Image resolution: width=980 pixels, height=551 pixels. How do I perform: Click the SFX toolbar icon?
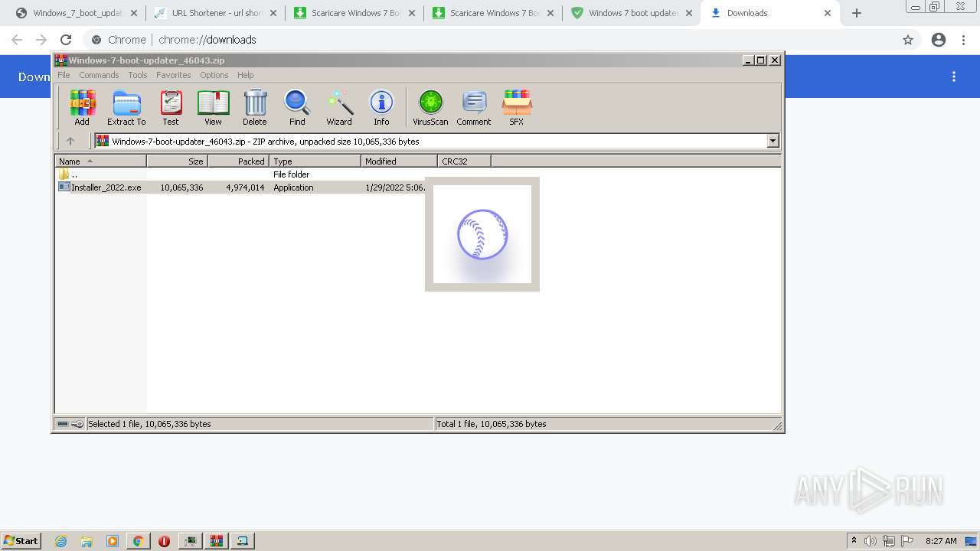pos(517,107)
